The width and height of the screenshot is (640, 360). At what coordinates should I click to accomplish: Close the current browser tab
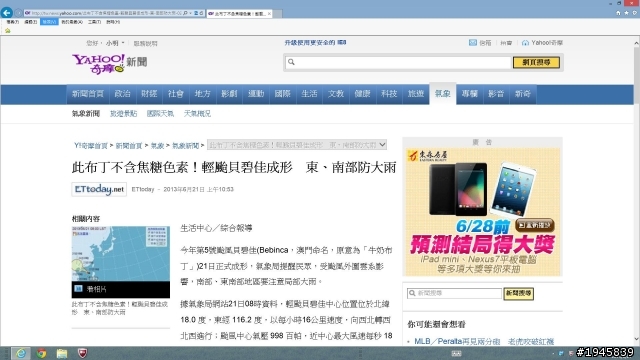tap(269, 13)
